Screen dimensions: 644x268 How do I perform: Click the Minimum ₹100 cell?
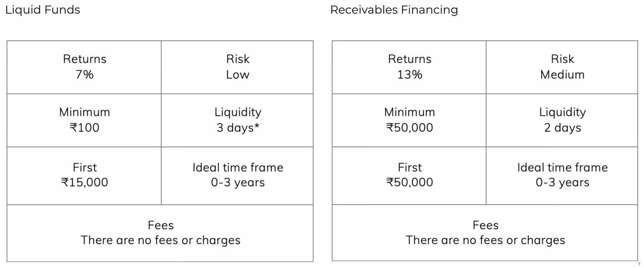coord(84,120)
